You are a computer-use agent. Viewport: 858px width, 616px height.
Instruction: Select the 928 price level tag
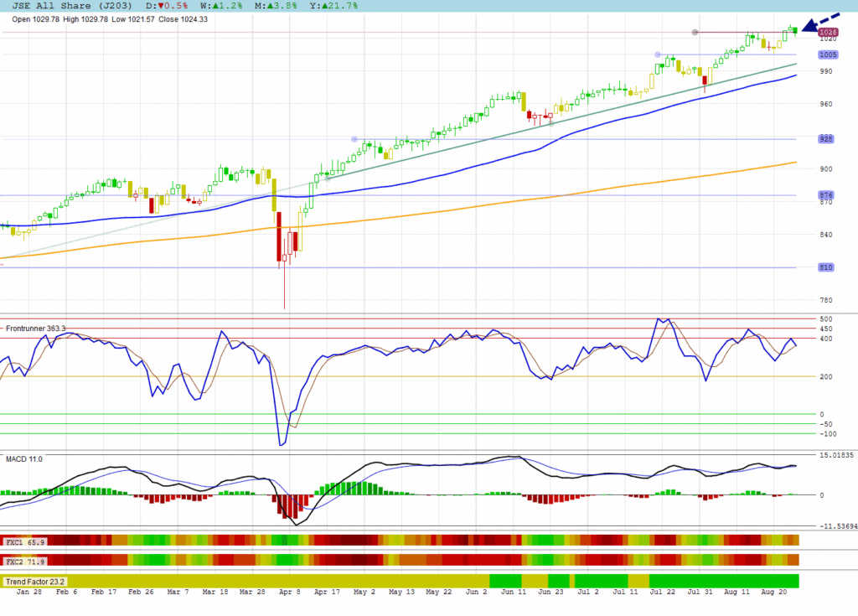click(825, 139)
